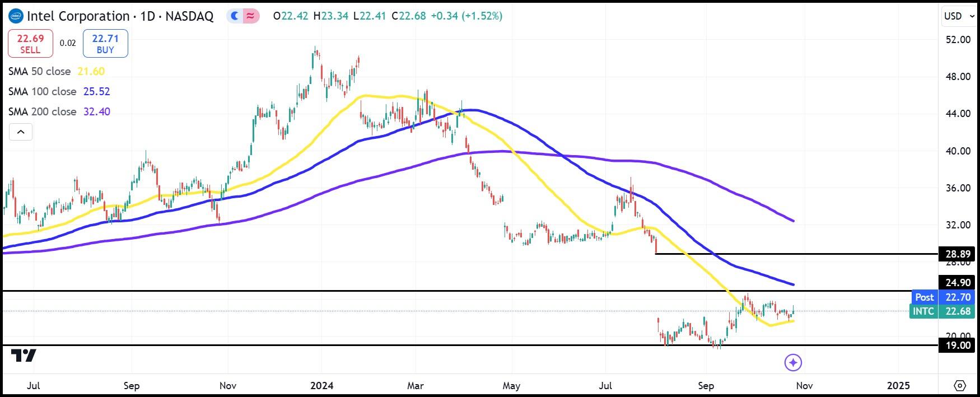Image resolution: width=980 pixels, height=397 pixels.
Task: Select the SMA 50 close indicator legend
Action: pos(56,71)
